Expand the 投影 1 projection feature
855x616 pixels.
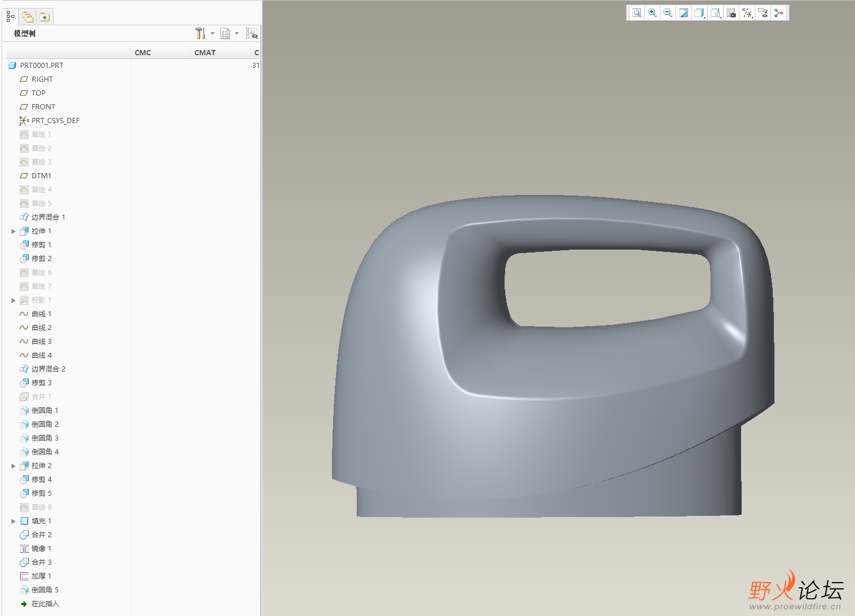[x=13, y=300]
